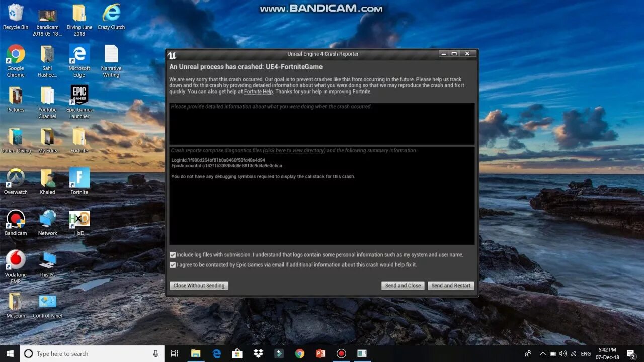Open the People icon in the system tray
Image resolution: width=644 pixels, height=362 pixels.
[x=528, y=353]
